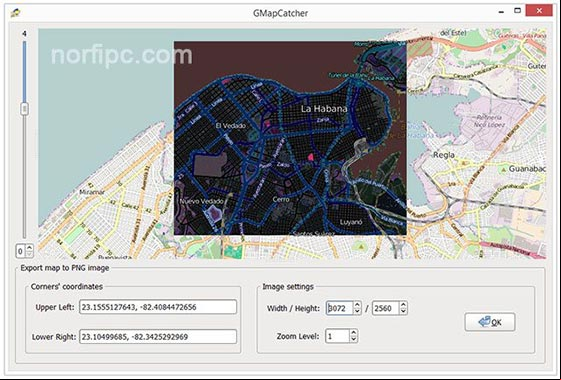Click the Miramar label on map
This screenshot has height=380, width=561.
92,192
